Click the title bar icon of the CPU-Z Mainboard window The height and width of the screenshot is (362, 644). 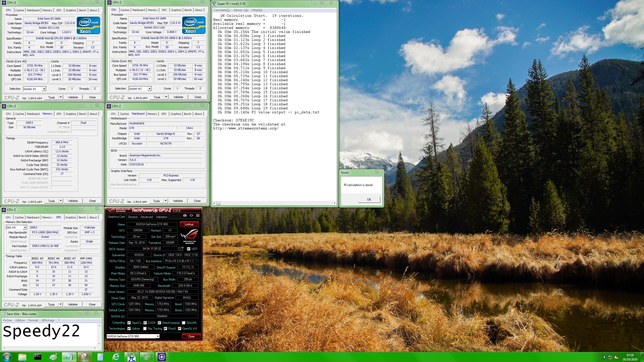(109, 106)
